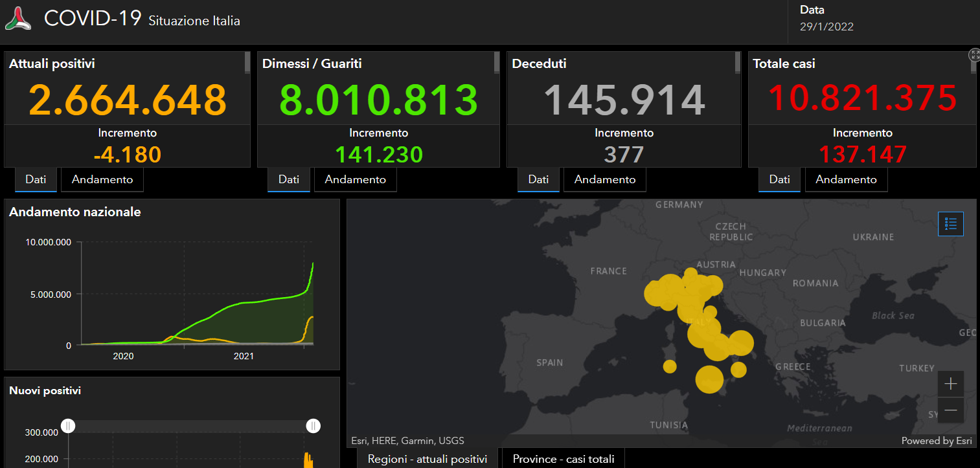Zoom out on the map
Viewport: 980px width, 468px height.
click(950, 410)
